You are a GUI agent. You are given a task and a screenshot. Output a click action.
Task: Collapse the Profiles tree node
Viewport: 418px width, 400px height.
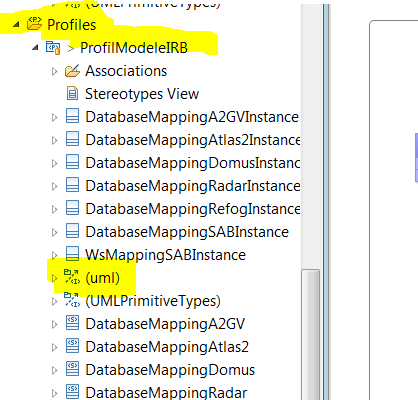pyautogui.click(x=16, y=24)
